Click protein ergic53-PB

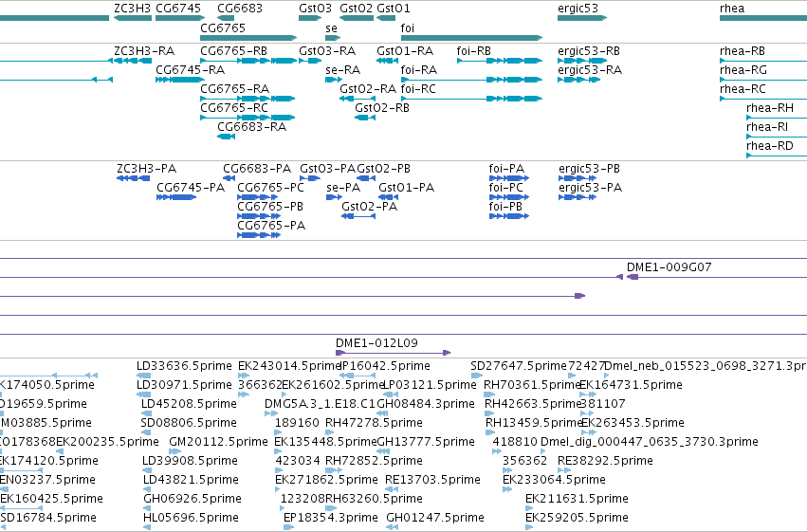coord(578,178)
